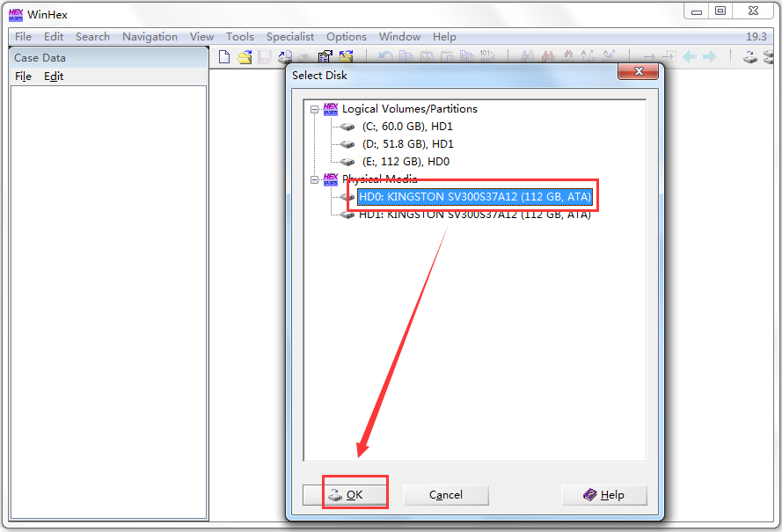This screenshot has width=782, height=532.
Task: Click the drive icon beside E: volume
Action: pyautogui.click(x=347, y=162)
